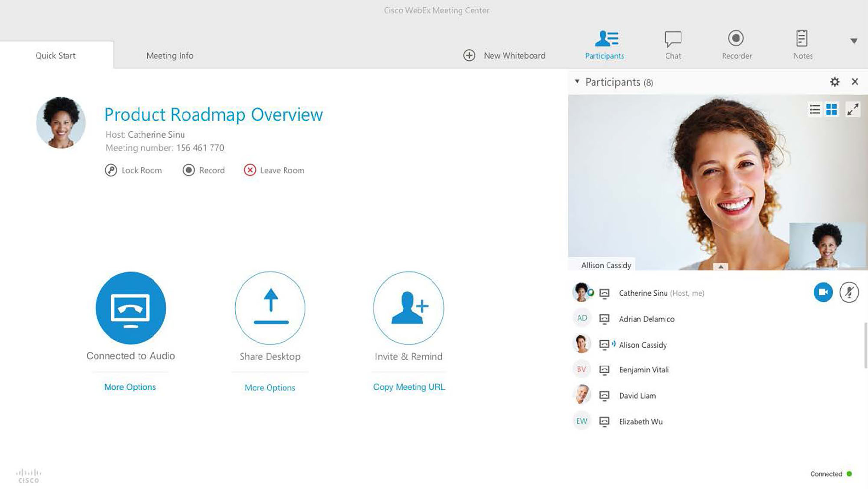
Task: Collapse video using the up arrow handle
Action: point(720,267)
